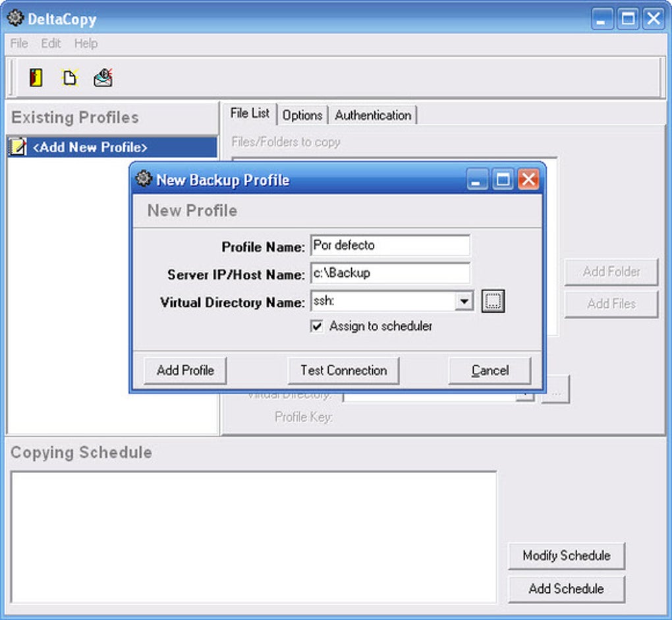Close the DeltaCopy main window

(654, 18)
